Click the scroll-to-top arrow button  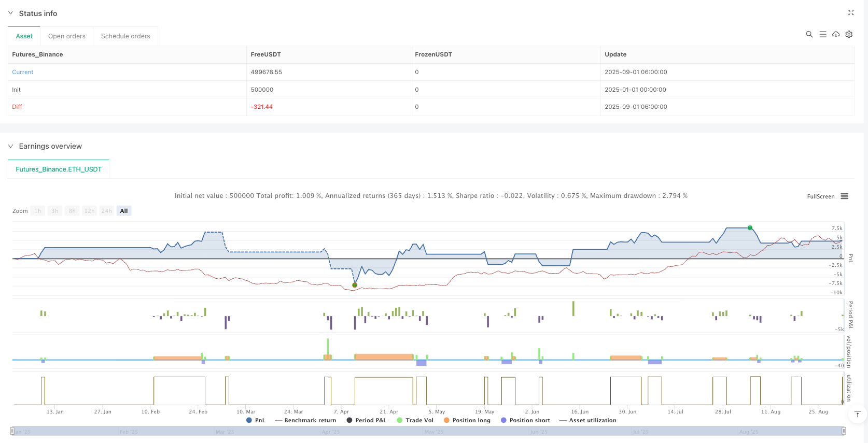[857, 414]
